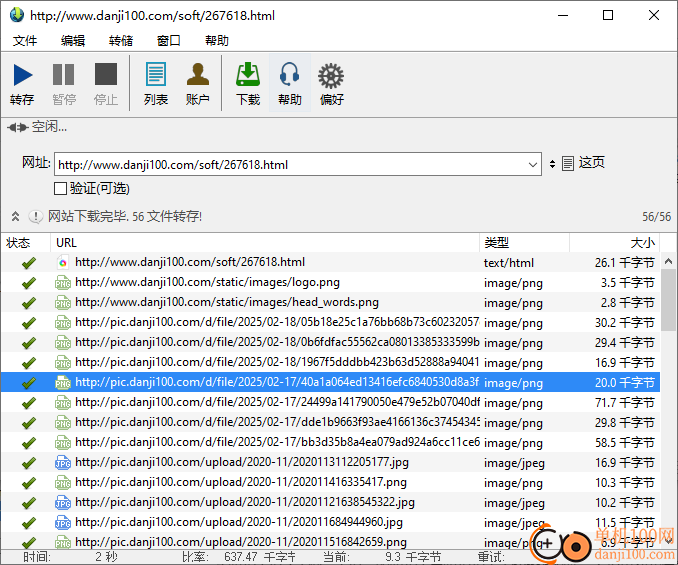Click the text/html type cell
The image size is (678, 565).
click(x=508, y=263)
